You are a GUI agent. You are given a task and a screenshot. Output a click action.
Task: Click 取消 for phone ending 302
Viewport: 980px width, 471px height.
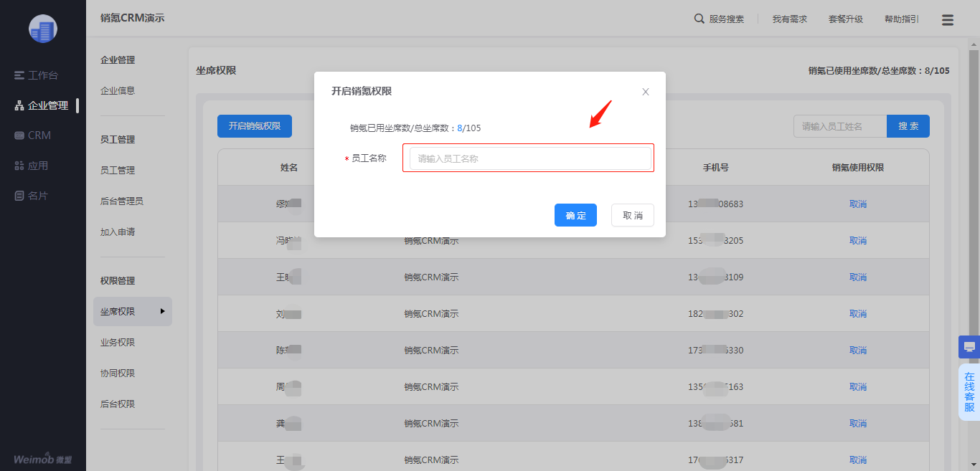[858, 314]
